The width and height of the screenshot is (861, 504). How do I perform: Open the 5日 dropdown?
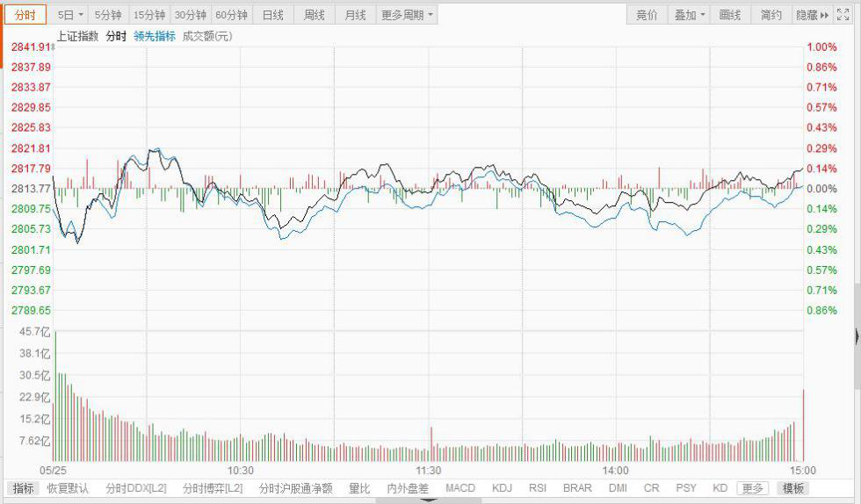(x=70, y=15)
